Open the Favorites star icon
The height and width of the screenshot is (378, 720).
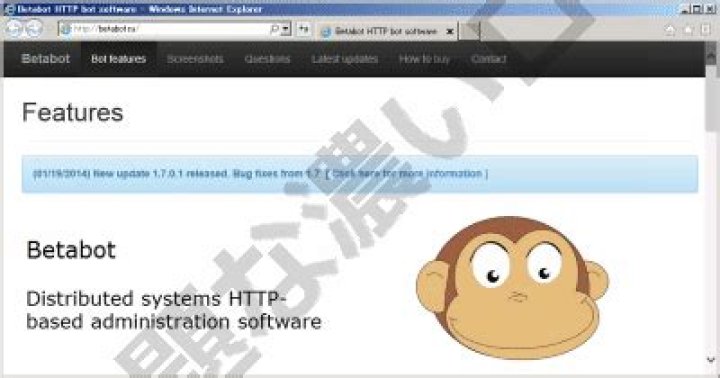pos(688,30)
